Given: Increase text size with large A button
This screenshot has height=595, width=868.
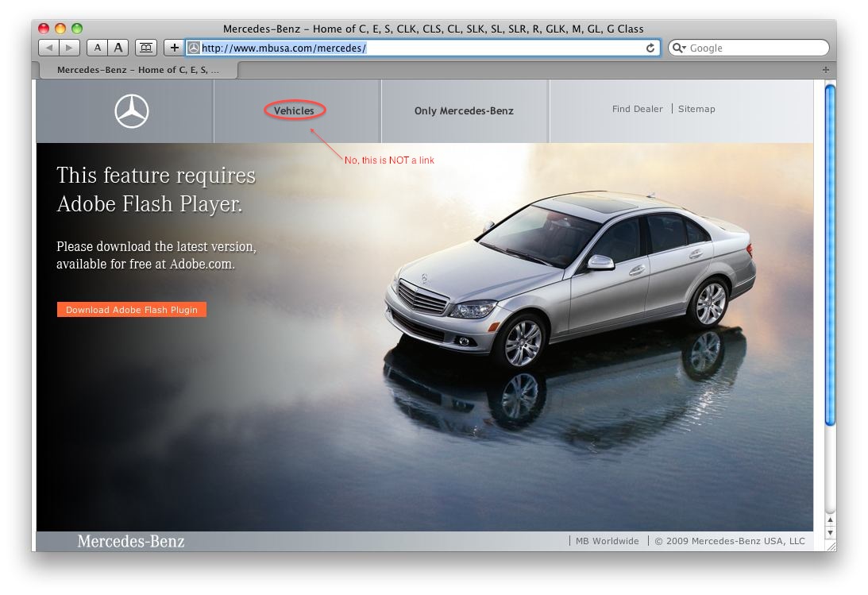Looking at the screenshot, I should click(x=118, y=48).
